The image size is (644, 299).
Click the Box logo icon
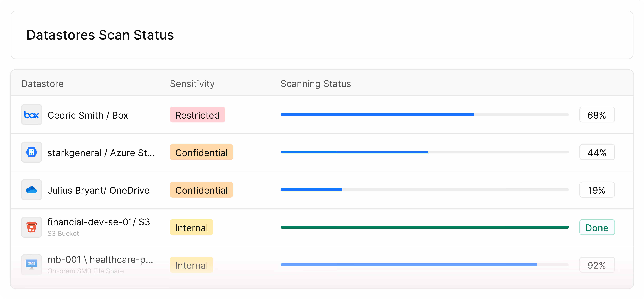point(31,115)
